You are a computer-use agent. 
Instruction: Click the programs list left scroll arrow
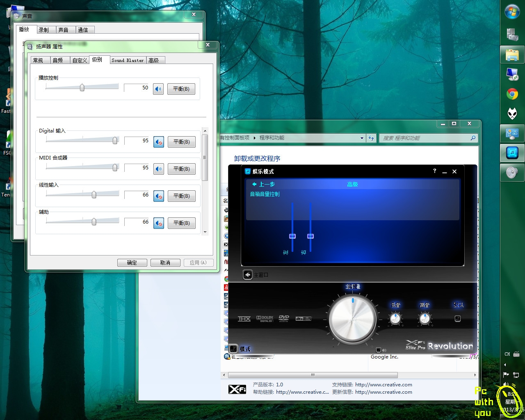click(x=224, y=375)
